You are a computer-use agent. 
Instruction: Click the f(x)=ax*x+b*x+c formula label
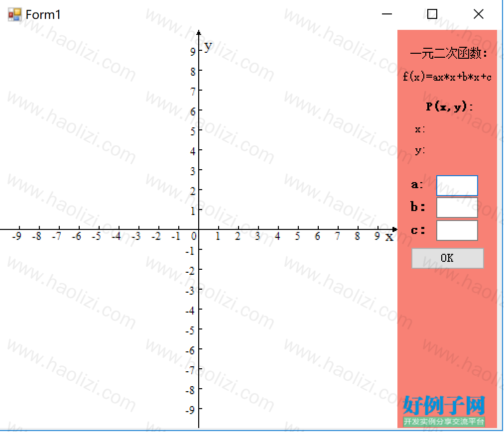tap(447, 77)
